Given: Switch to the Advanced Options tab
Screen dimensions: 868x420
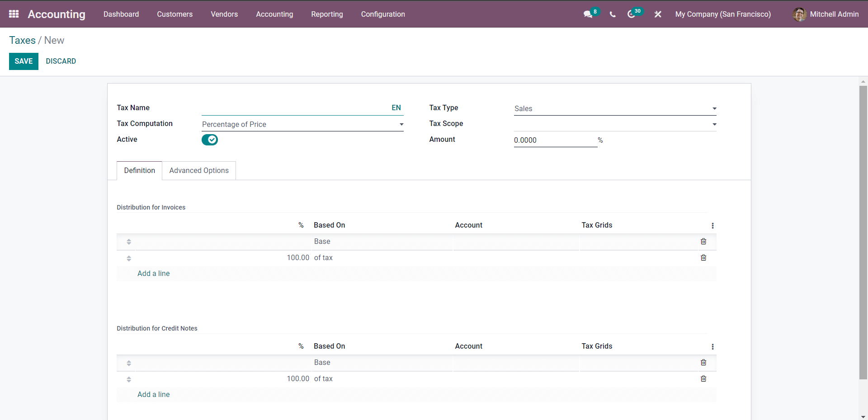Looking at the screenshot, I should pyautogui.click(x=199, y=171).
